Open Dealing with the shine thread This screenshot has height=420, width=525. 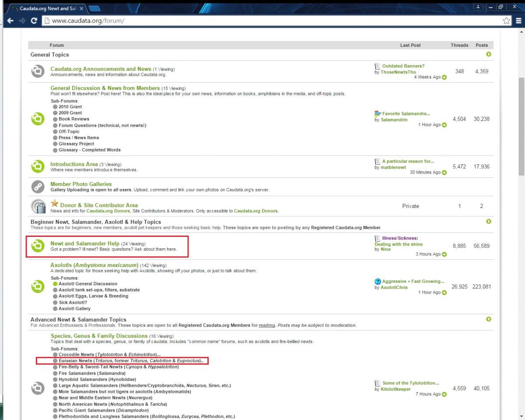click(x=399, y=244)
